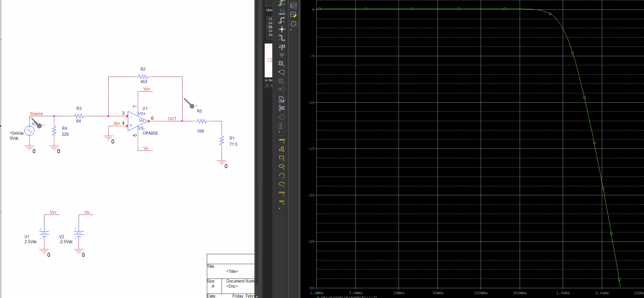Click the OPA858 op-amp U1 symbol
The image size is (644, 298).
coord(138,121)
